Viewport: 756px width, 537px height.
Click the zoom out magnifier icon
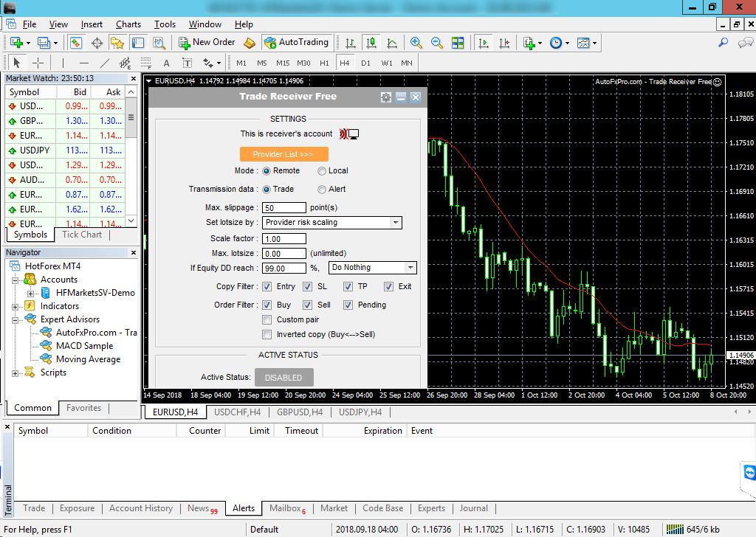pos(437,43)
